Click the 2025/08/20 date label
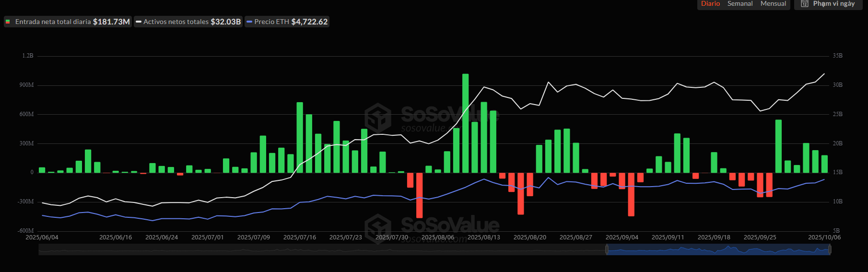868x272 pixels. pyautogui.click(x=530, y=237)
